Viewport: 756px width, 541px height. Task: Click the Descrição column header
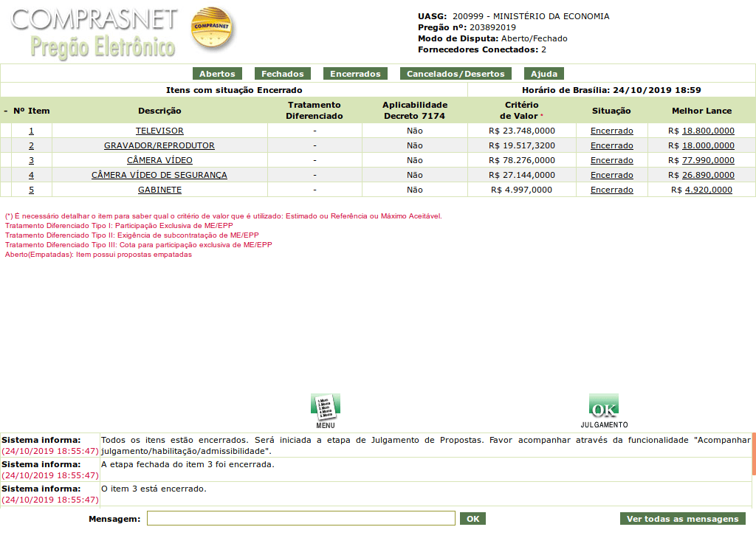[x=159, y=111]
